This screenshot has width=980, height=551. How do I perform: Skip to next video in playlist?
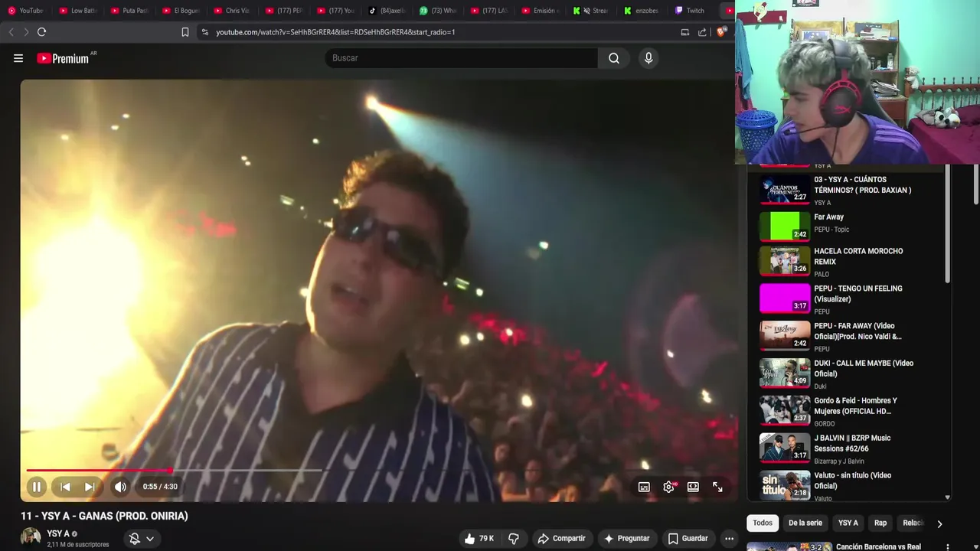pyautogui.click(x=90, y=487)
